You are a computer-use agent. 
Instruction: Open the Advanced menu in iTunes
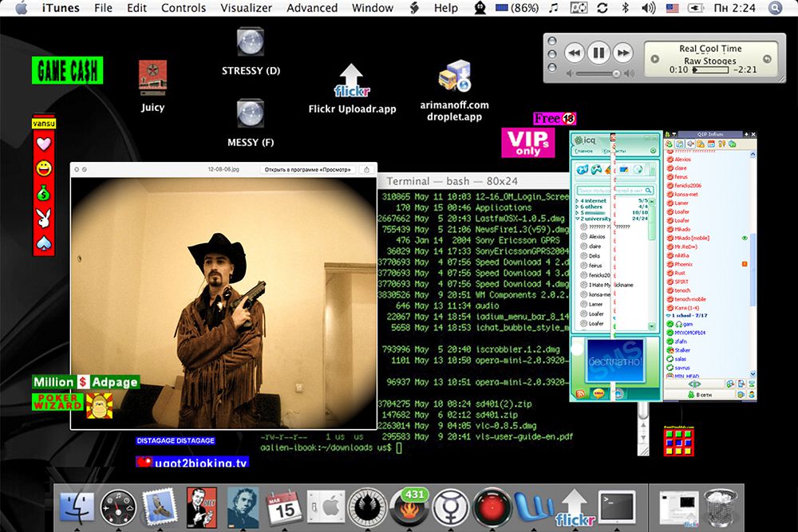312,8
